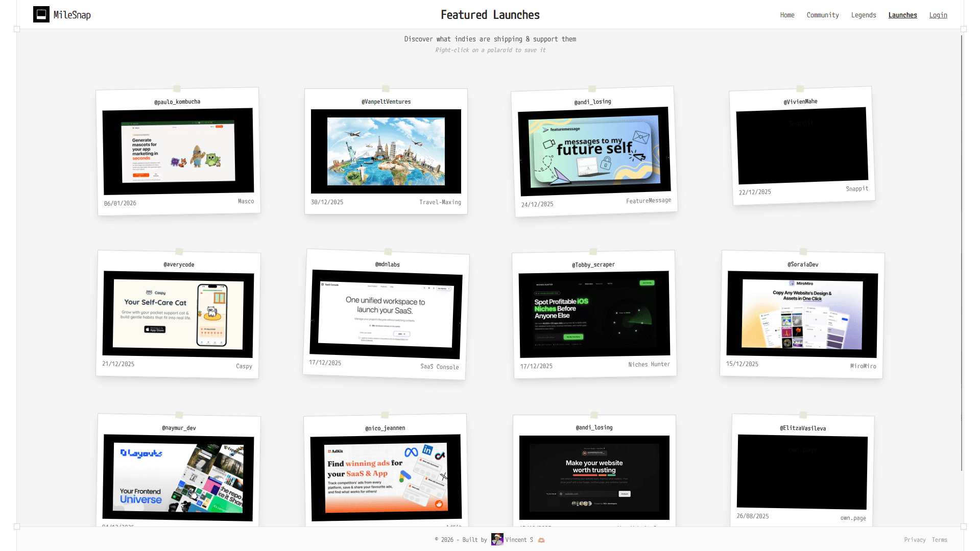Go to the Community page
The image size is (980, 551).
point(822,15)
